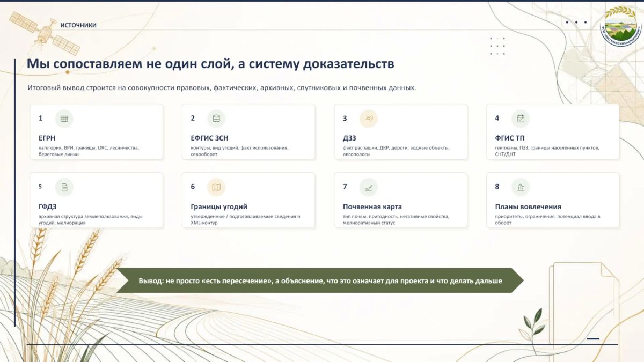
Task: Click the chart icon in the Почвенная карта card
Action: [x=369, y=187]
